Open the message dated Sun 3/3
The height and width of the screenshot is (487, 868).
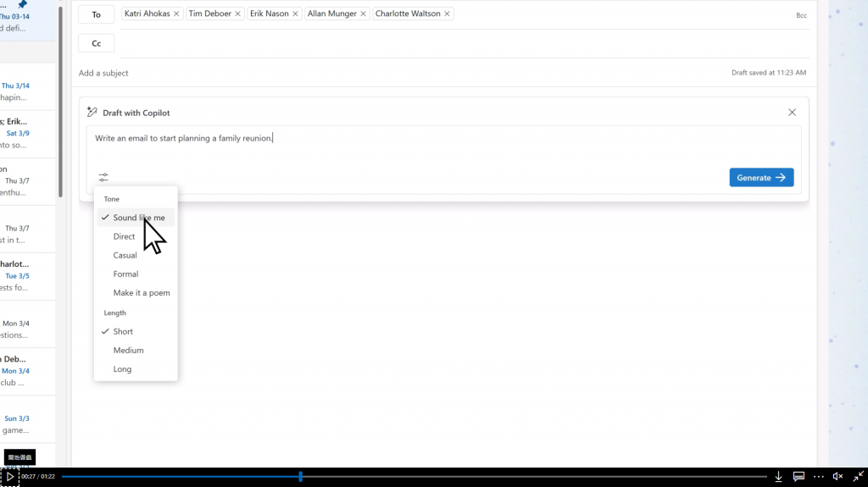click(28, 419)
